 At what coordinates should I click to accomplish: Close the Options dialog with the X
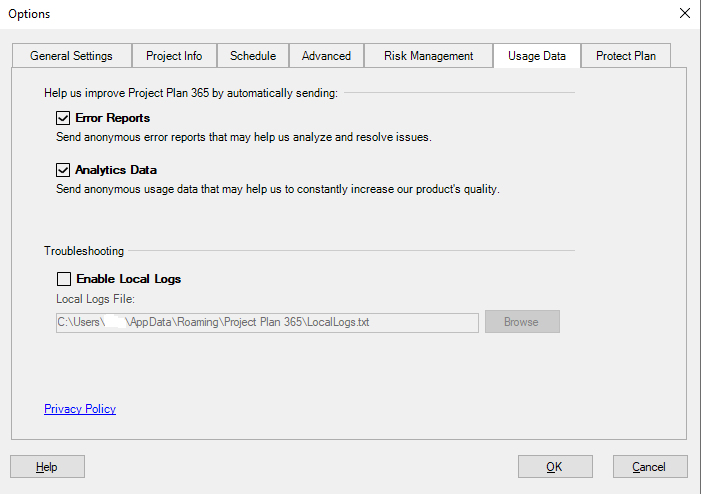(x=684, y=14)
